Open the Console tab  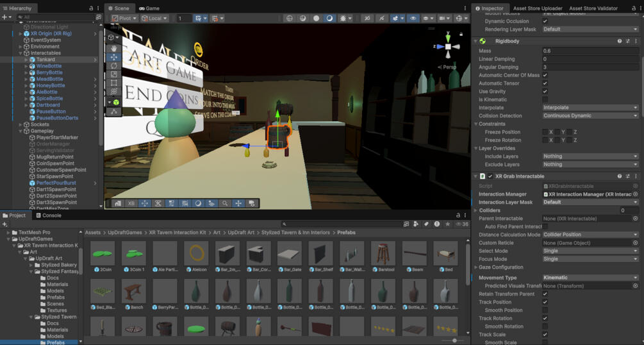coord(49,215)
